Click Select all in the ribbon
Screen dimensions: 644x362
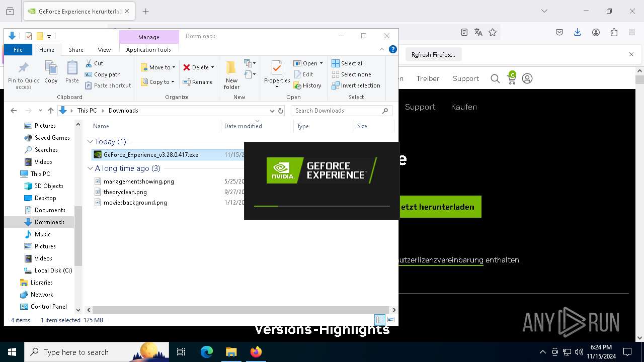(348, 63)
